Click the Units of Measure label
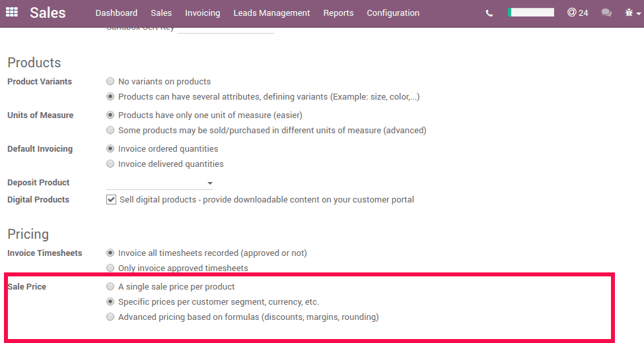This screenshot has width=644, height=343. pos(40,115)
